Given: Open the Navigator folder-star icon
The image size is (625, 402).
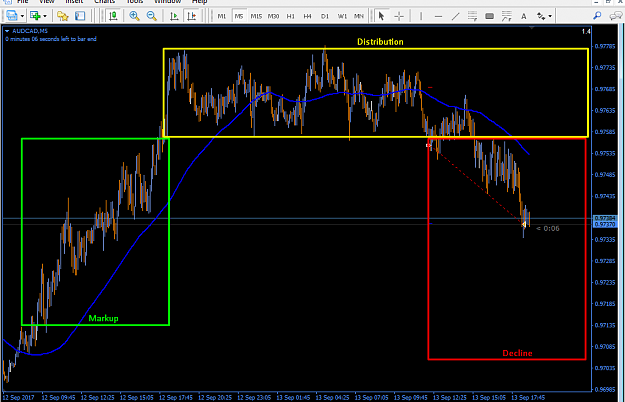Looking at the screenshot, I should (63, 16).
